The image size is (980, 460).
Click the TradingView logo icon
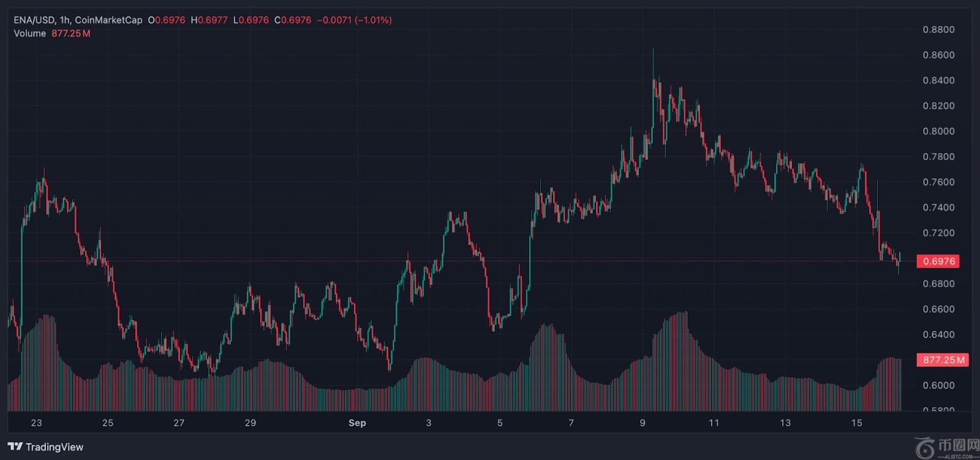[15, 447]
